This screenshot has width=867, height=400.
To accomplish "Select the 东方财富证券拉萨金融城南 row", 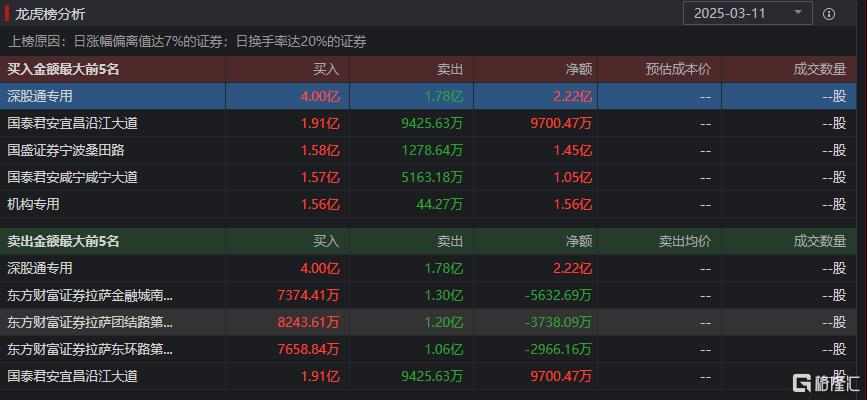I will (428, 295).
